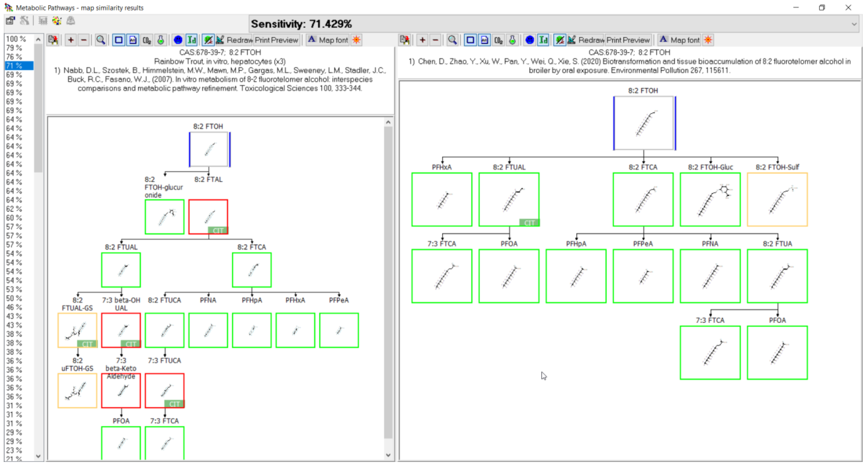
Task: Click the red sun icon next to left Map font
Action: click(x=356, y=40)
